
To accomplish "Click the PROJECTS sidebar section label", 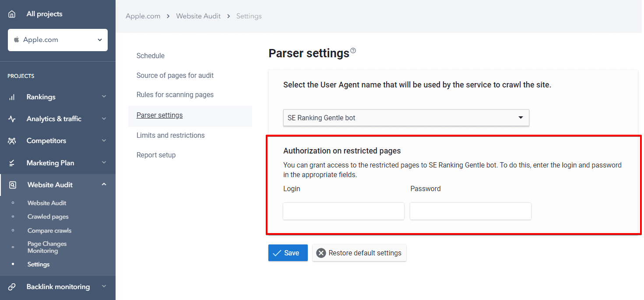I will tap(21, 76).
